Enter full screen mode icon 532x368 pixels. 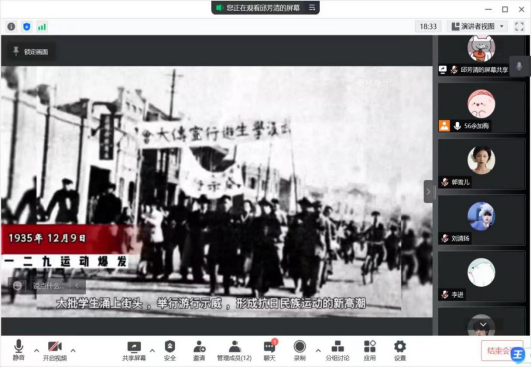pos(519,26)
